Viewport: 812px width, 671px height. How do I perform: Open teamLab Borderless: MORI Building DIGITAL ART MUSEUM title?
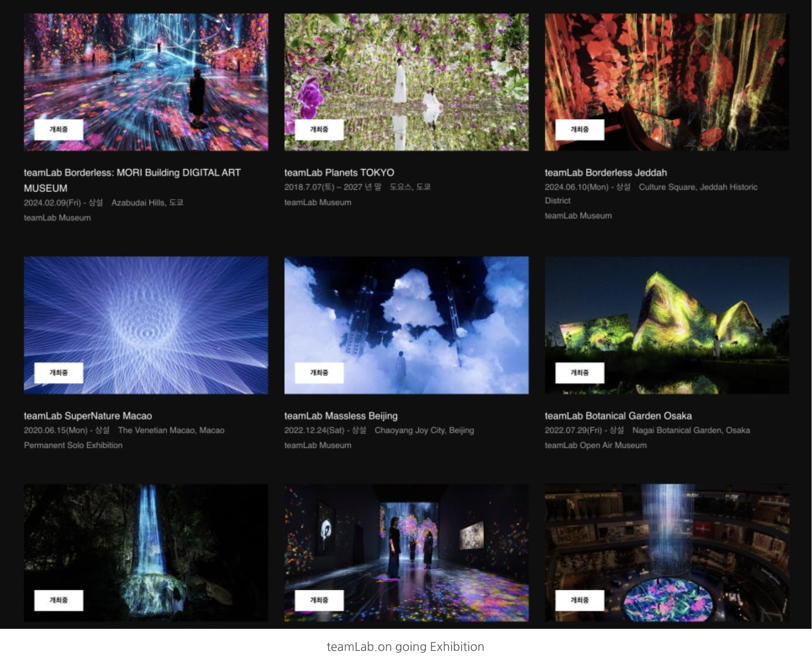[x=132, y=180]
